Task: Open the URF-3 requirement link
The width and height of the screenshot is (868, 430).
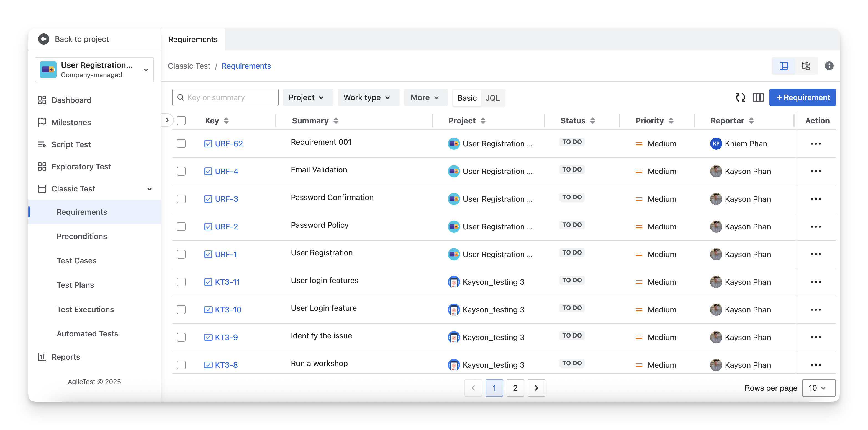Action: click(x=226, y=199)
